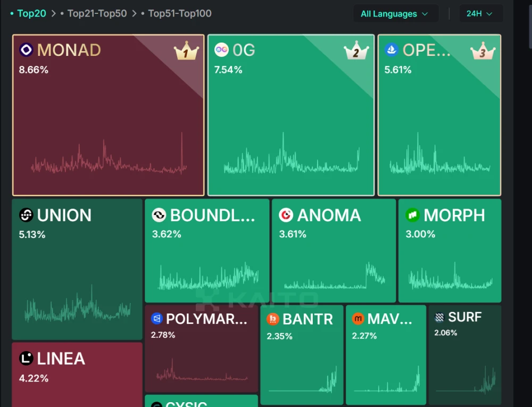Click the bronze number 3 crown badge
The height and width of the screenshot is (407, 532).
(x=483, y=51)
